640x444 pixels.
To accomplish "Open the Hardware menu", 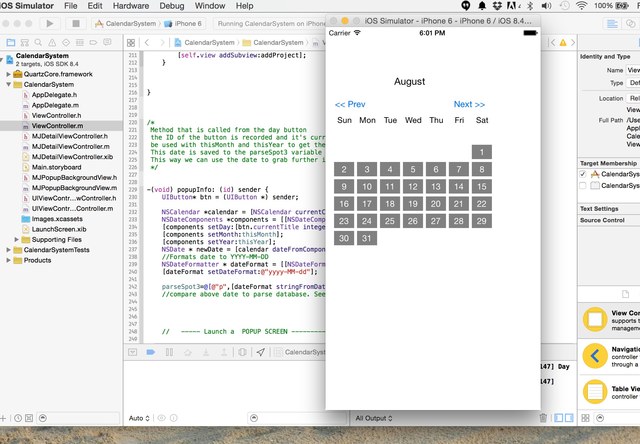I will (131, 6).
